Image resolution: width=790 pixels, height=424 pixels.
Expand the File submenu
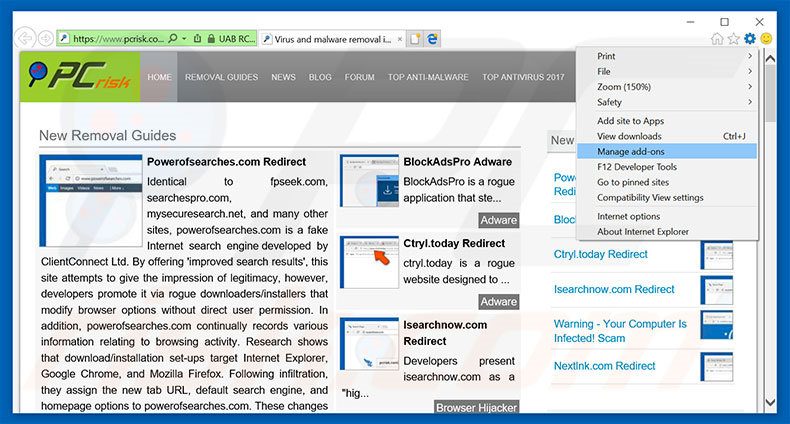coord(667,72)
